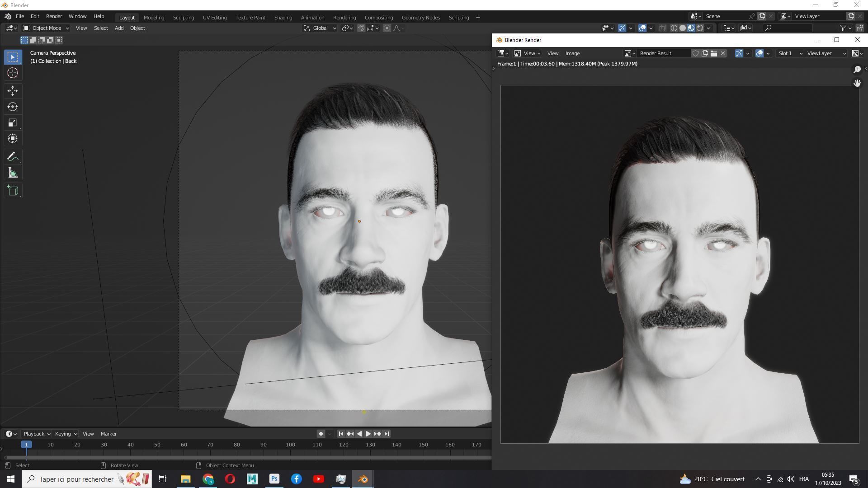
Task: Activate the Rotate tool
Action: [x=13, y=107]
